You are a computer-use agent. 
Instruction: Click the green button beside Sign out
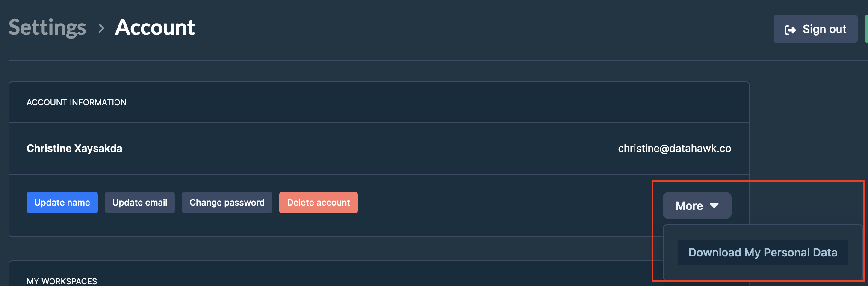pyautogui.click(x=866, y=29)
